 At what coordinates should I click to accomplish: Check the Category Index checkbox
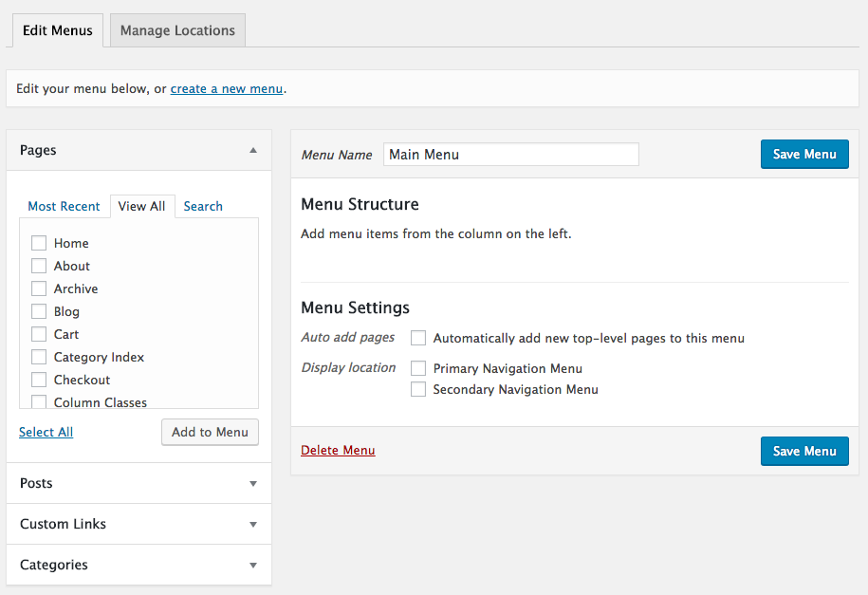point(39,357)
